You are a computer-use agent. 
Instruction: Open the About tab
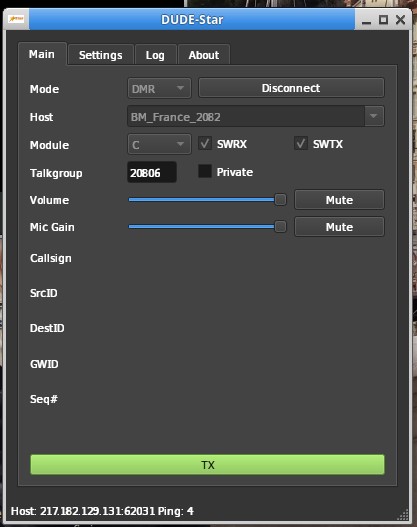tap(204, 55)
